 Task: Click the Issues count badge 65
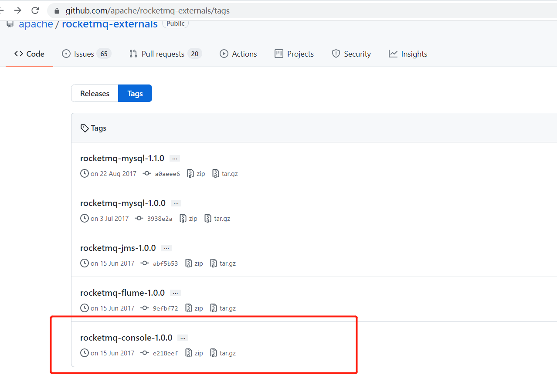104,54
